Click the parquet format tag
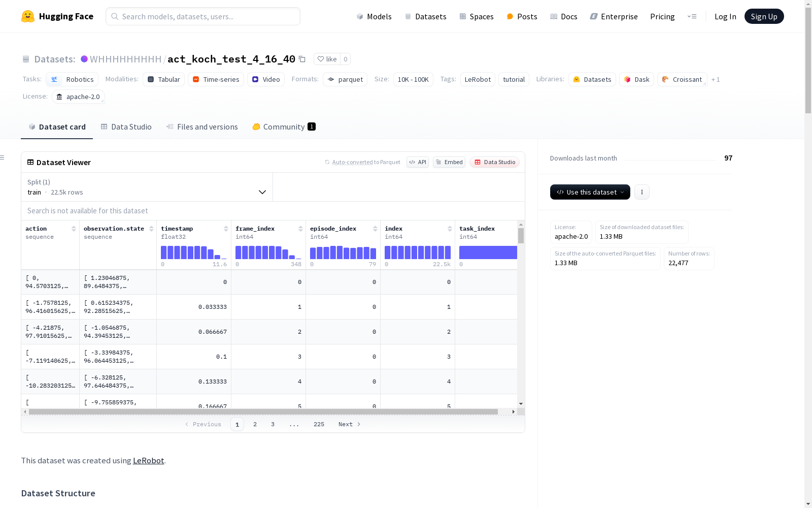The image size is (812, 508). pos(345,79)
